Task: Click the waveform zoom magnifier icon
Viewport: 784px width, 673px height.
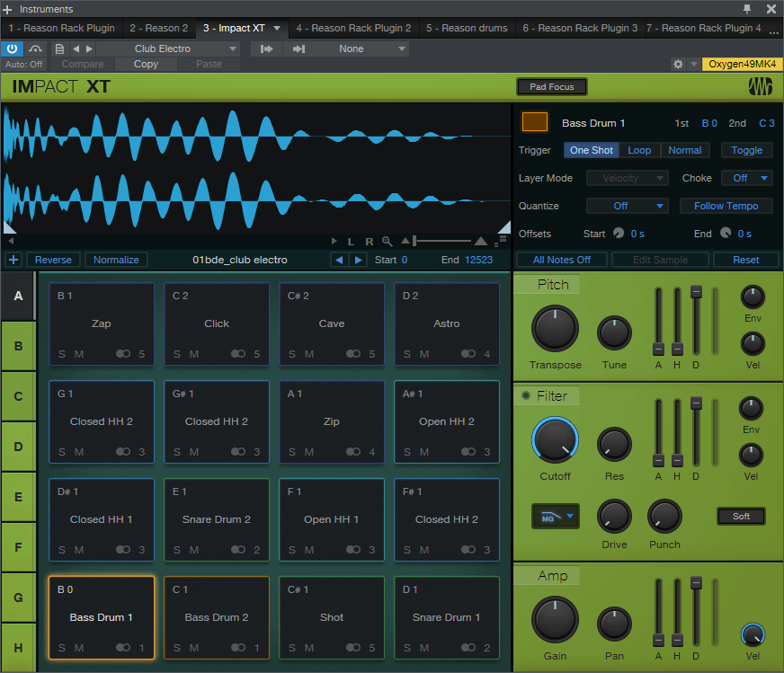Action: 387,242
